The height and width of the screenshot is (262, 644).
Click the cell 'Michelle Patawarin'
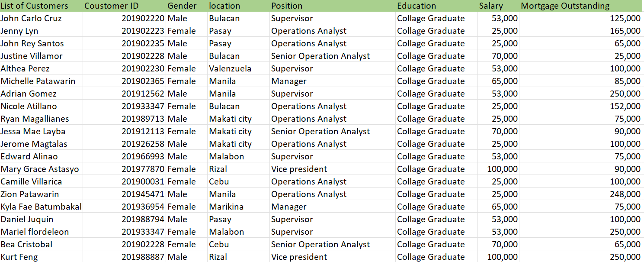(41, 81)
